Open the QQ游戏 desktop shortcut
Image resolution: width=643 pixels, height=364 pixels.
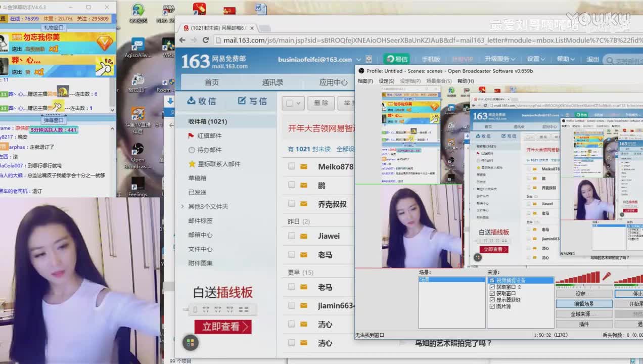137,14
